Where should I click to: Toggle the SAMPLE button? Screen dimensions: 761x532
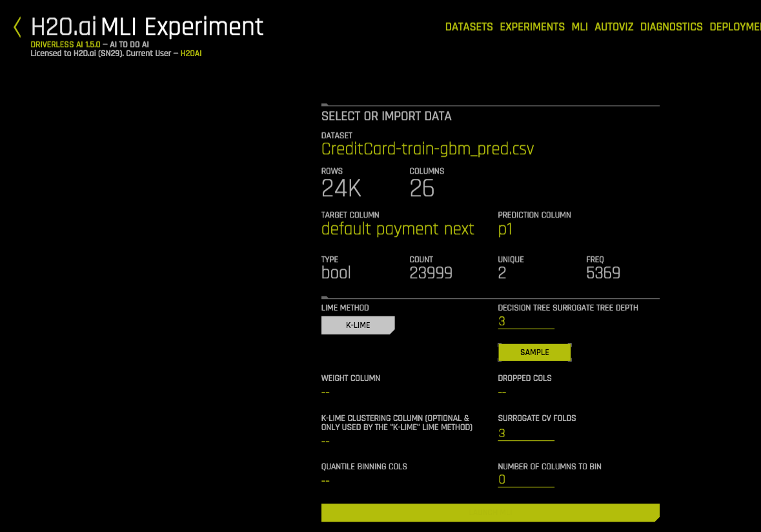pos(534,353)
